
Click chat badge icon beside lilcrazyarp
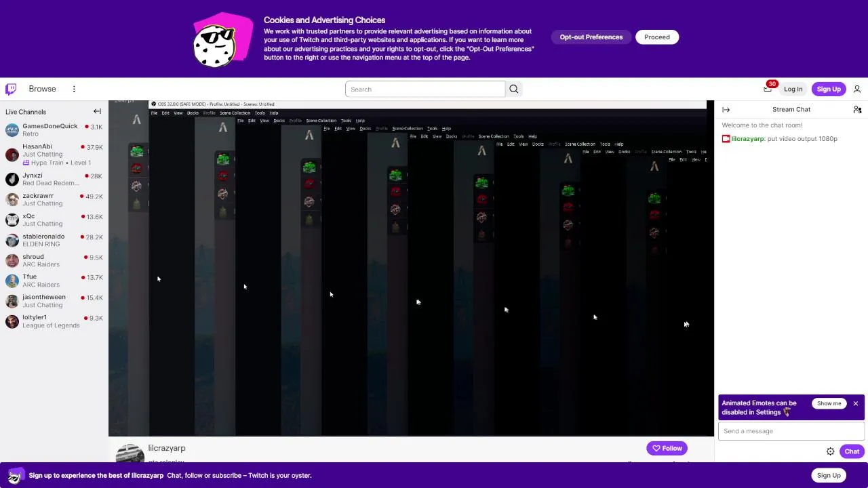tap(726, 138)
